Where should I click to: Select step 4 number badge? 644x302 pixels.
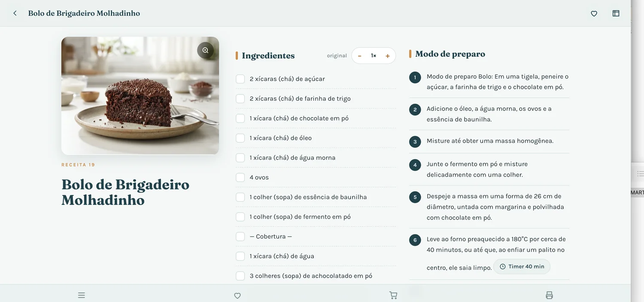(x=415, y=165)
